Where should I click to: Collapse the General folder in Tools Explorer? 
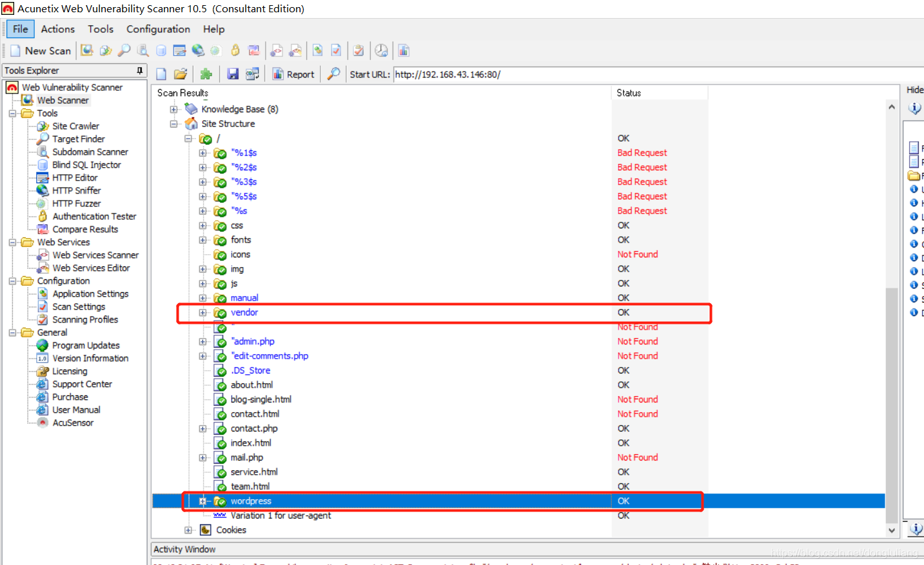pyautogui.click(x=12, y=333)
